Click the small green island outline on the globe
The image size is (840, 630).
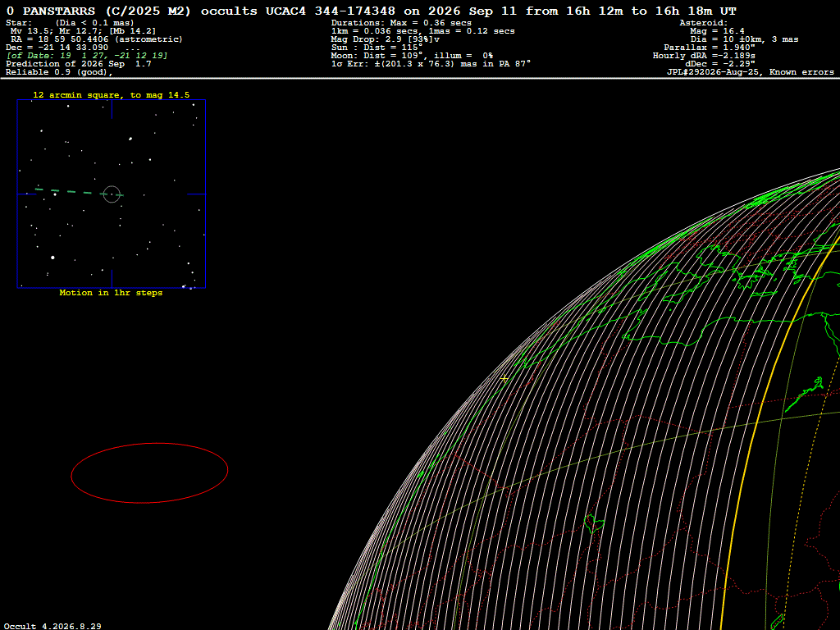594,524
